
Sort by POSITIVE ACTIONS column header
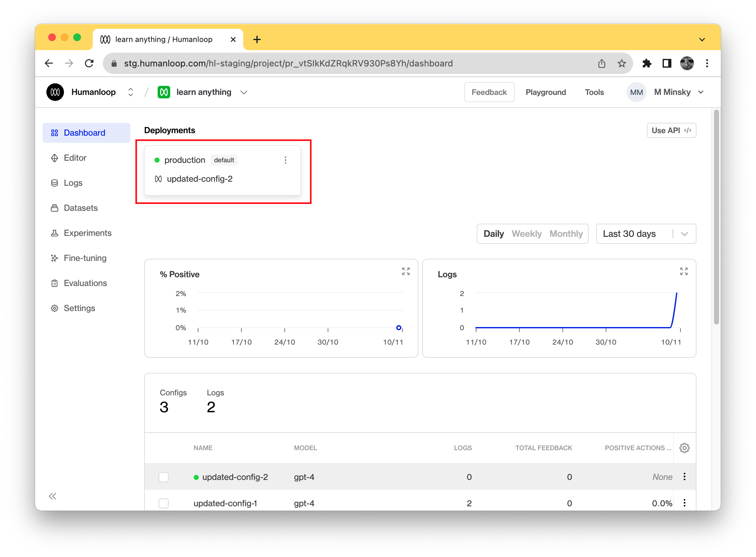coord(637,448)
